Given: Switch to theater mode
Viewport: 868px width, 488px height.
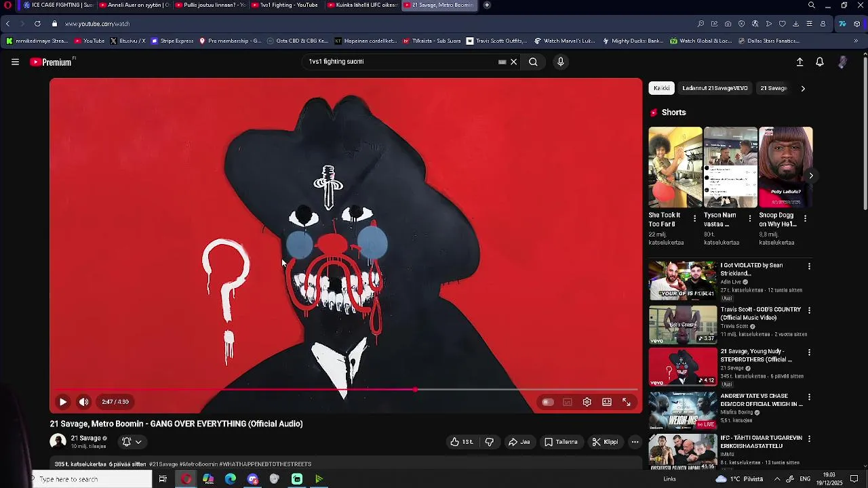Looking at the screenshot, I should coord(607,402).
